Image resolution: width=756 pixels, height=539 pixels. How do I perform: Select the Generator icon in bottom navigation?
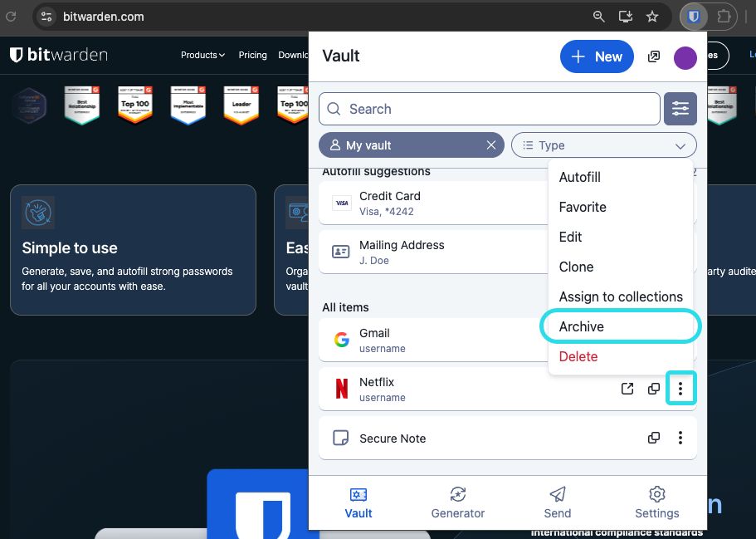pyautogui.click(x=457, y=502)
